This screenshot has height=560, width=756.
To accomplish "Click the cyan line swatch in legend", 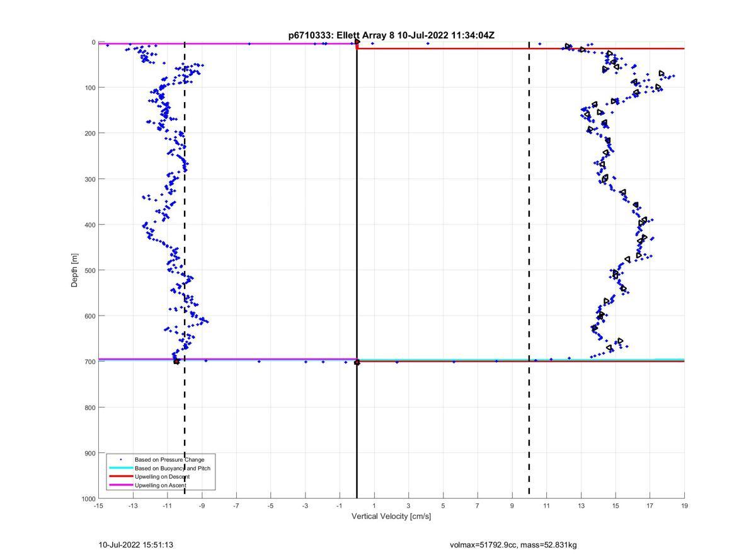I will (120, 468).
